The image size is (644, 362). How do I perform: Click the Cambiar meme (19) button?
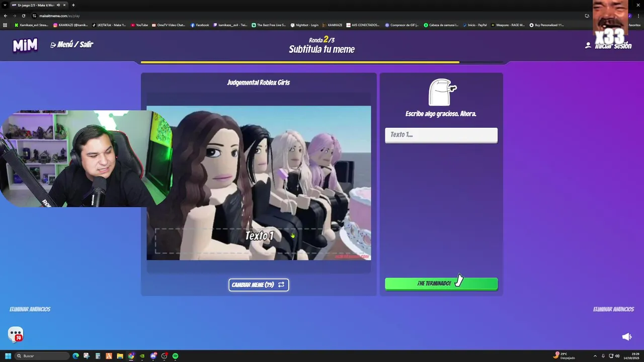pos(259,285)
